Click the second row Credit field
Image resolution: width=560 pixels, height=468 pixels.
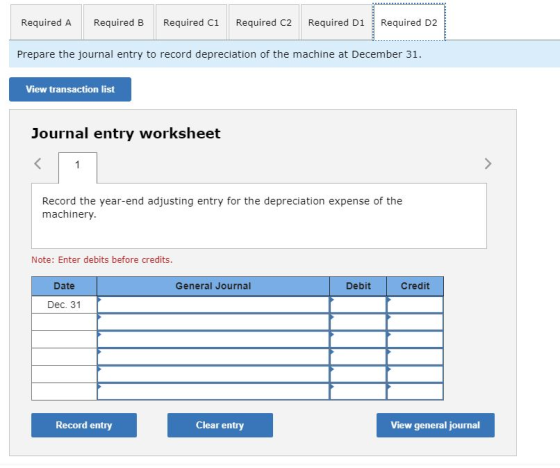click(x=415, y=322)
